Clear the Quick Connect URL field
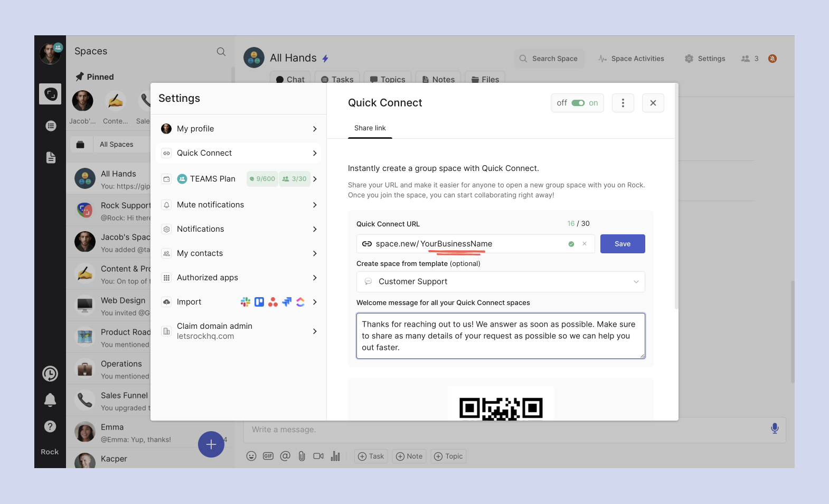829x504 pixels. pyautogui.click(x=585, y=244)
